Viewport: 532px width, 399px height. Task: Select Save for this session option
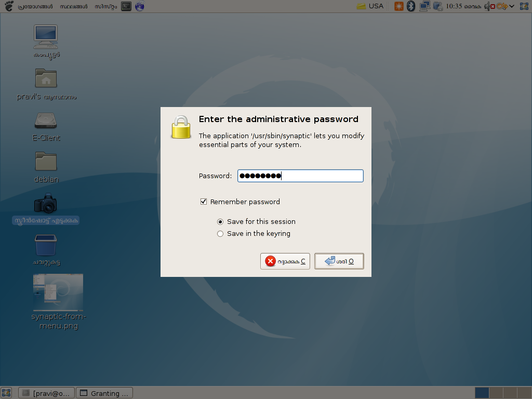pos(220,221)
